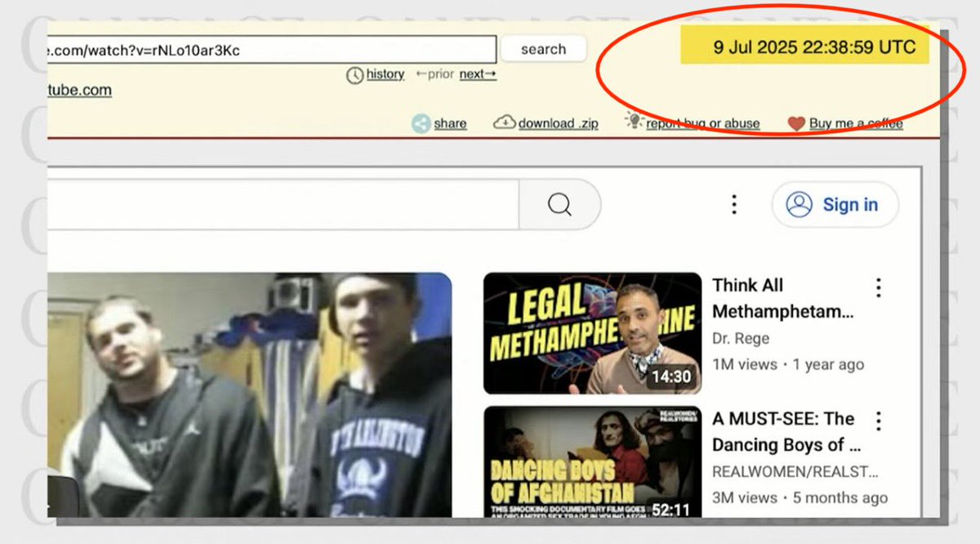Click the archive search button
The height and width of the screenshot is (544, 980).
543,49
